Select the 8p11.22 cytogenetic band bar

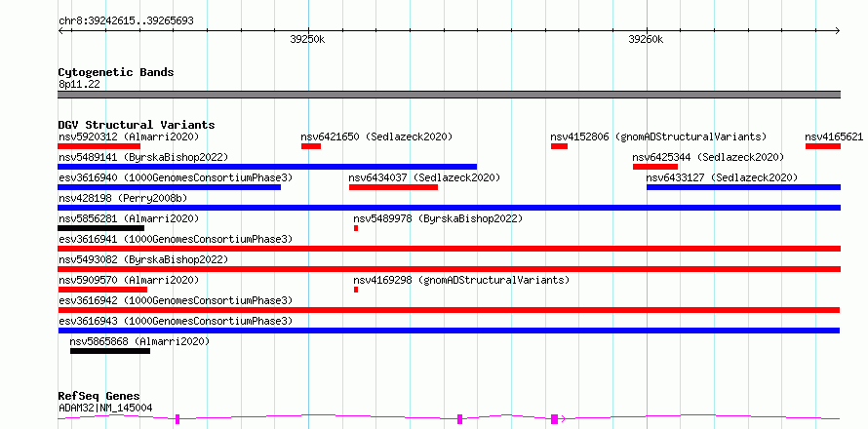coord(450,95)
